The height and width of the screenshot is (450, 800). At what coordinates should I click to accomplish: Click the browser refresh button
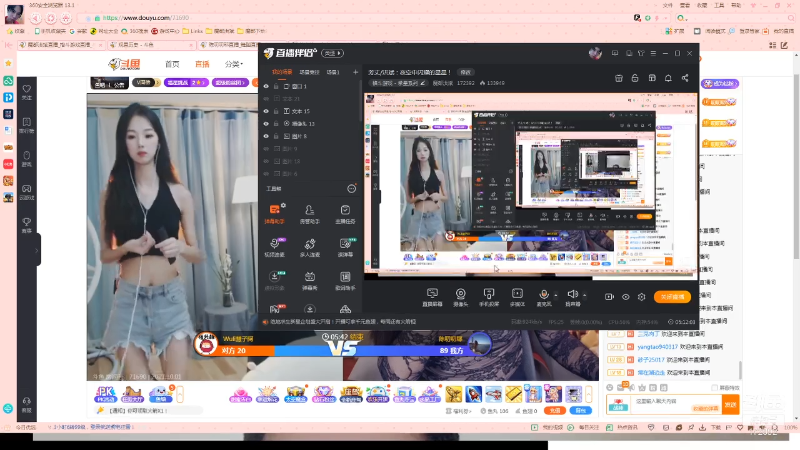point(51,18)
